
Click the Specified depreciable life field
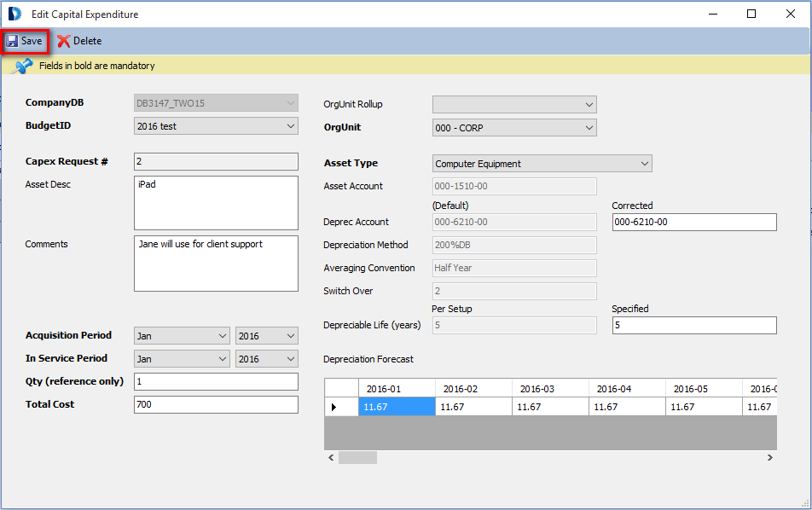(694, 325)
